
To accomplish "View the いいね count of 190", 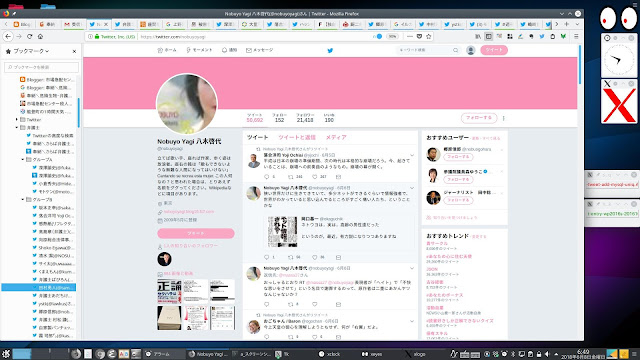I will coord(329,118).
